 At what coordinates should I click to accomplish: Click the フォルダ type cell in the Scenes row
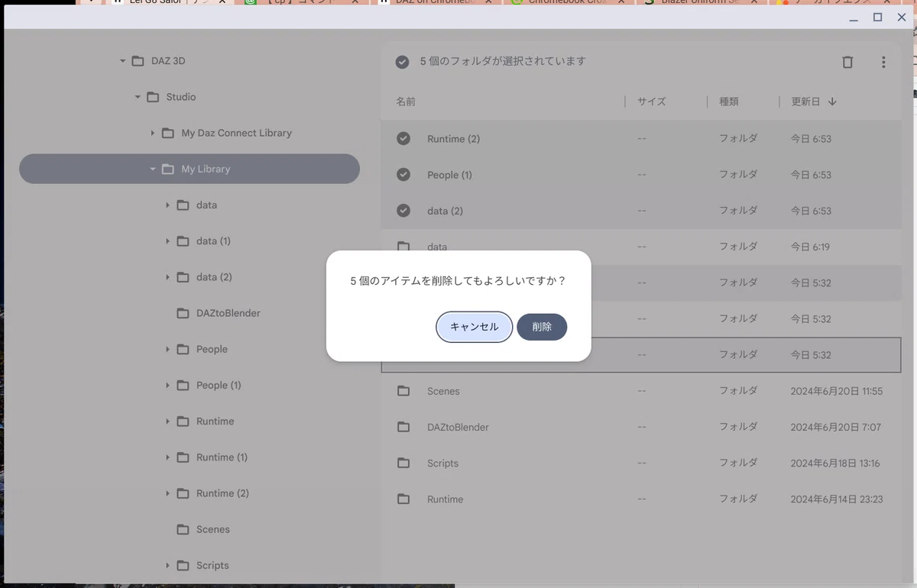pos(738,391)
